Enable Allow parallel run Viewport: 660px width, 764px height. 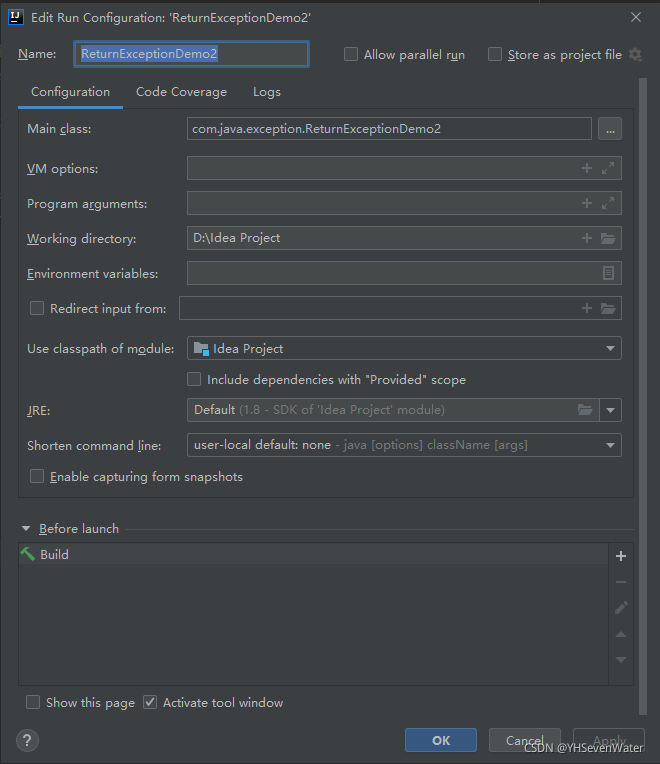351,54
